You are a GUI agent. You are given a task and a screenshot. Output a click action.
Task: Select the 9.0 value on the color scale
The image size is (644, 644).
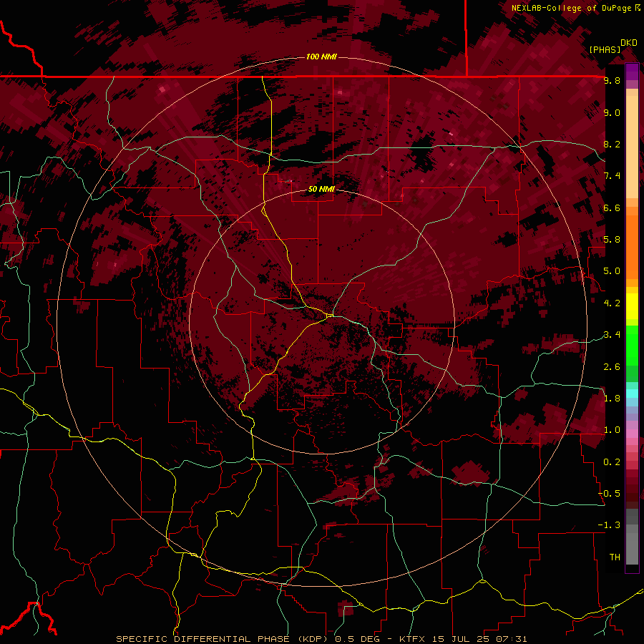612,112
